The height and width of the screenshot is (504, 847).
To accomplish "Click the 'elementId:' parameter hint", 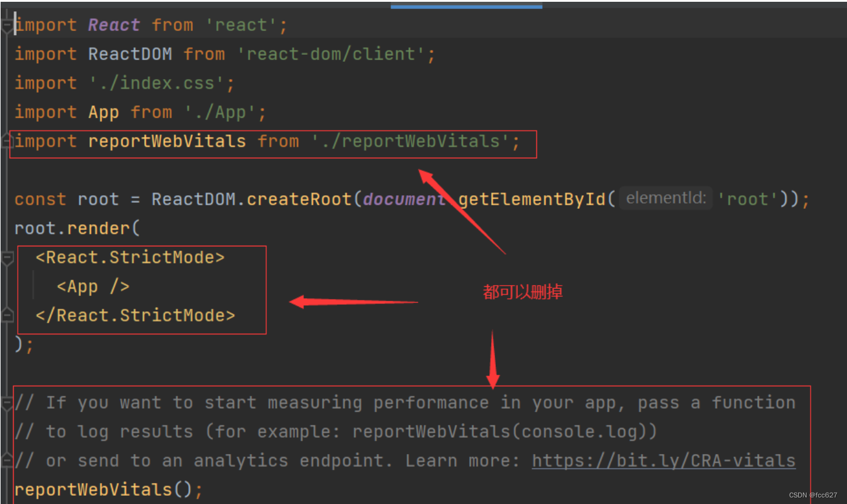I will point(666,198).
